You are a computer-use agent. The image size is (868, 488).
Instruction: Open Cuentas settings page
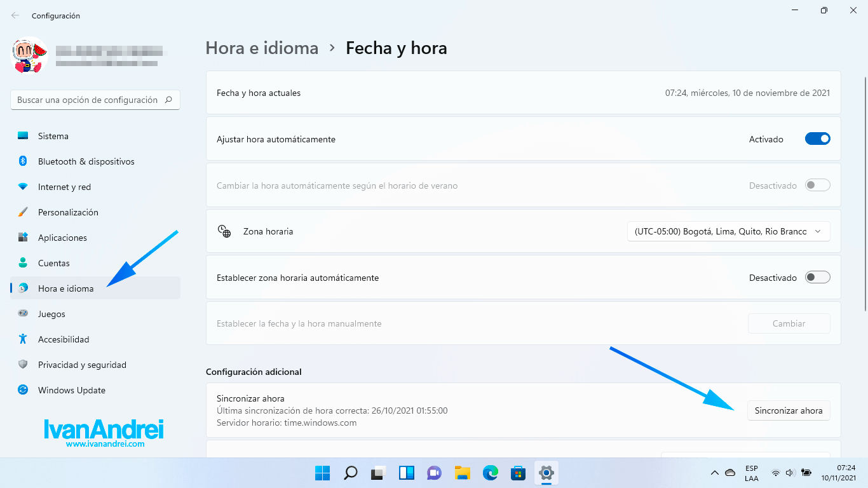[95, 263]
